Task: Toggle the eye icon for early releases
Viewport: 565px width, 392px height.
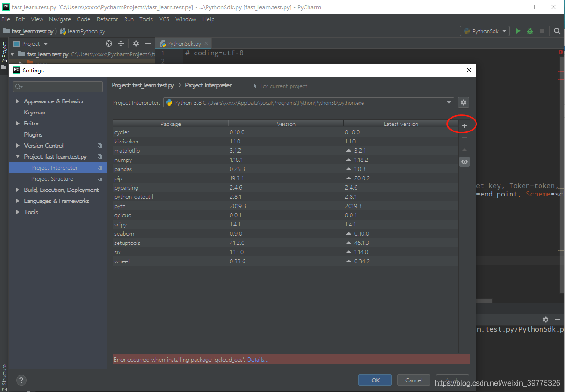Action: [x=464, y=161]
